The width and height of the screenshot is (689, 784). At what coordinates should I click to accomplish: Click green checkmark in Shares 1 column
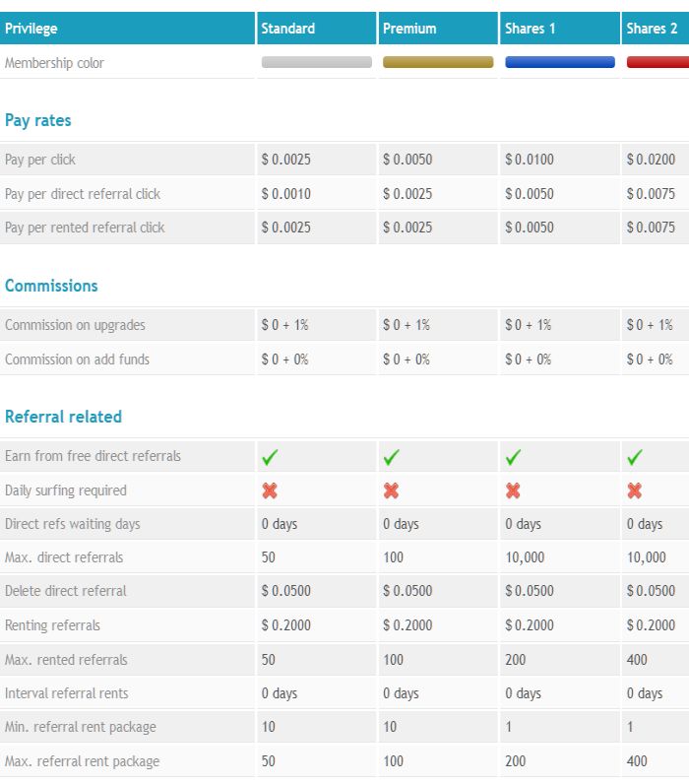click(x=513, y=457)
